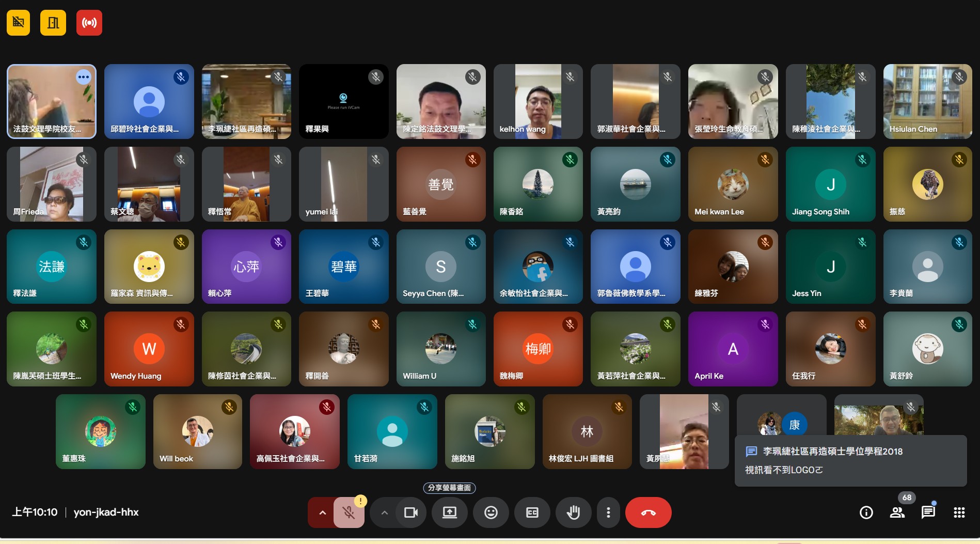Open the activities grid icon
The width and height of the screenshot is (980, 544).
pyautogui.click(x=959, y=512)
